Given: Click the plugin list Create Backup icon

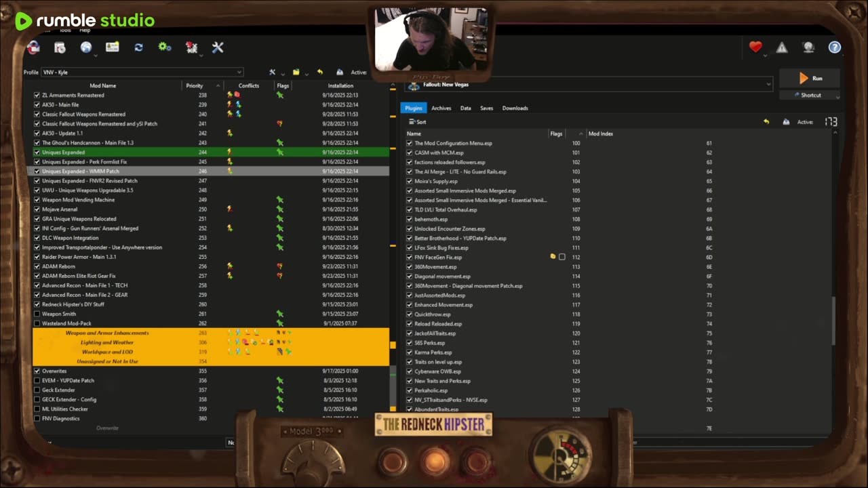Looking at the screenshot, I should (x=786, y=122).
